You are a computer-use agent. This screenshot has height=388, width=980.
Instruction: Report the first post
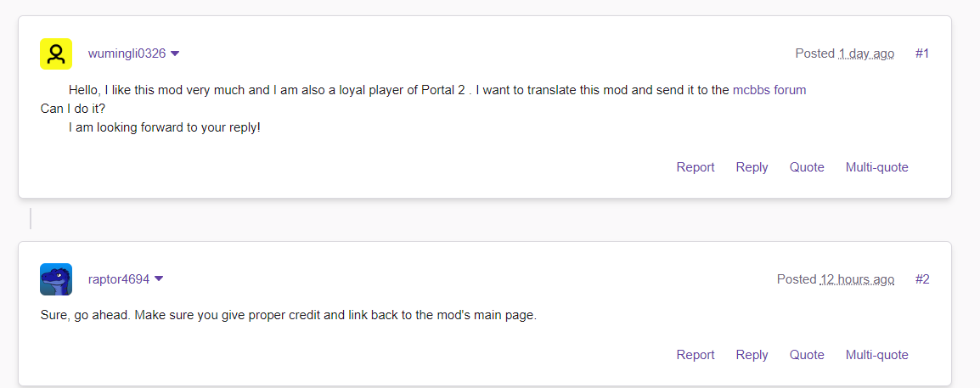pos(696,167)
